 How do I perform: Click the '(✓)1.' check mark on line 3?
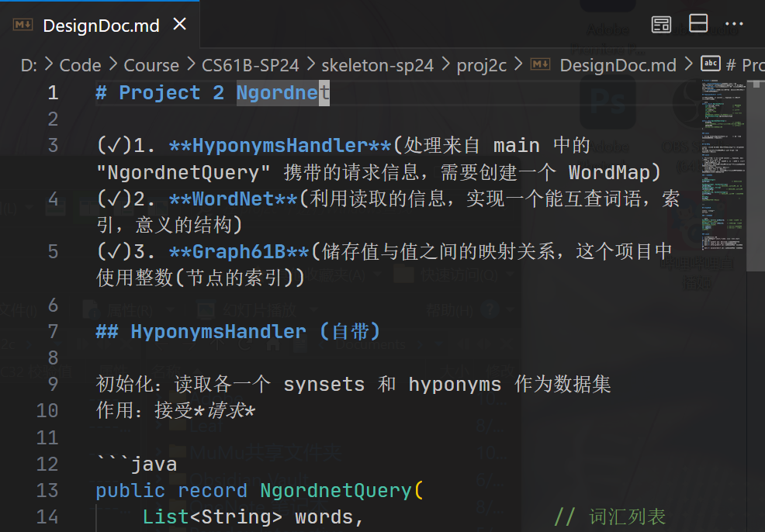[126, 146]
